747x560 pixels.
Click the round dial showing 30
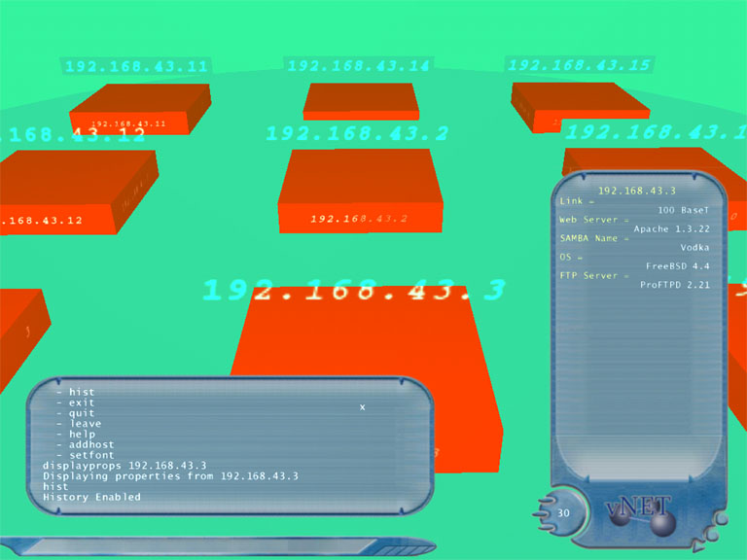tap(563, 513)
